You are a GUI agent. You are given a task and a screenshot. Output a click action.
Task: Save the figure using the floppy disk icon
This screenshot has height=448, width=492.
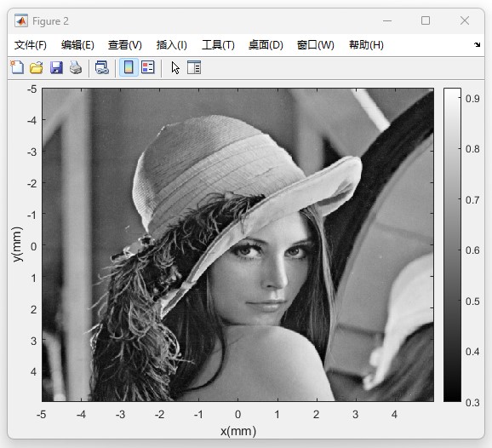point(56,67)
